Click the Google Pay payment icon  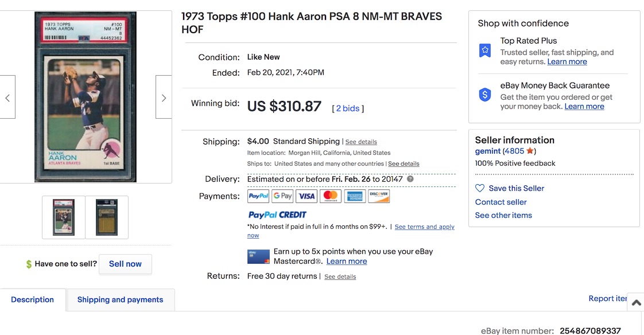pos(282,196)
